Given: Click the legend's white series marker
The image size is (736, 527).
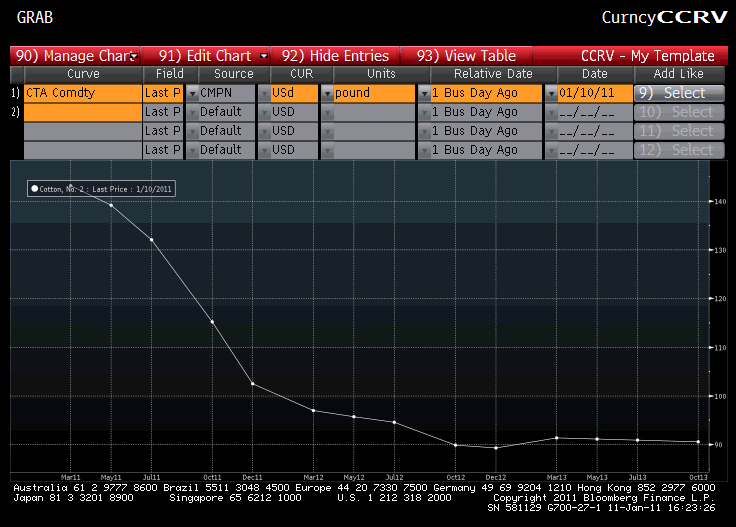Looking at the screenshot, I should [x=34, y=189].
